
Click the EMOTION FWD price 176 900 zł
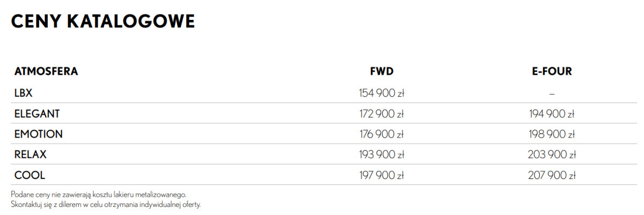coord(382,134)
